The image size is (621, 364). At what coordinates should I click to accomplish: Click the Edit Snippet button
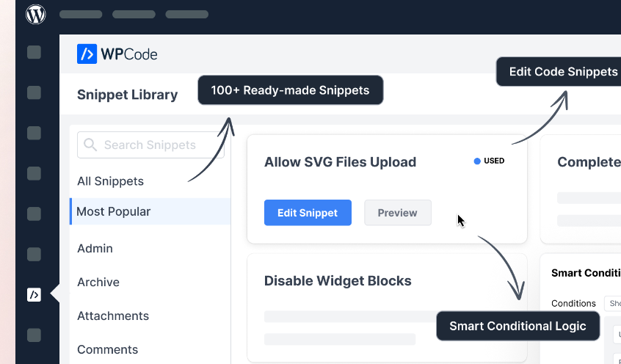(x=308, y=213)
